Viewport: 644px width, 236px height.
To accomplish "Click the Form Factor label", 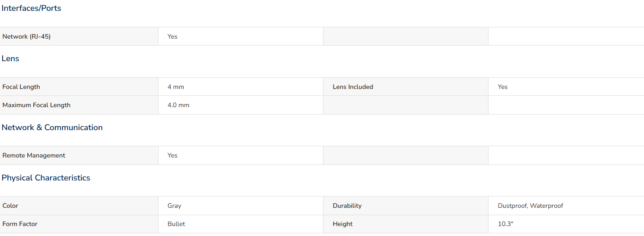I will coord(20,224).
